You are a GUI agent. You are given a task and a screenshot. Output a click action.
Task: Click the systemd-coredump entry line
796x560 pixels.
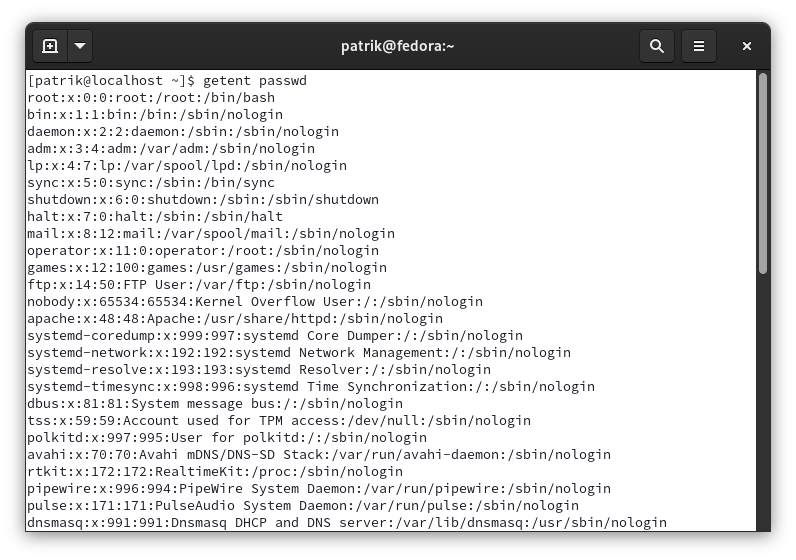(275, 336)
